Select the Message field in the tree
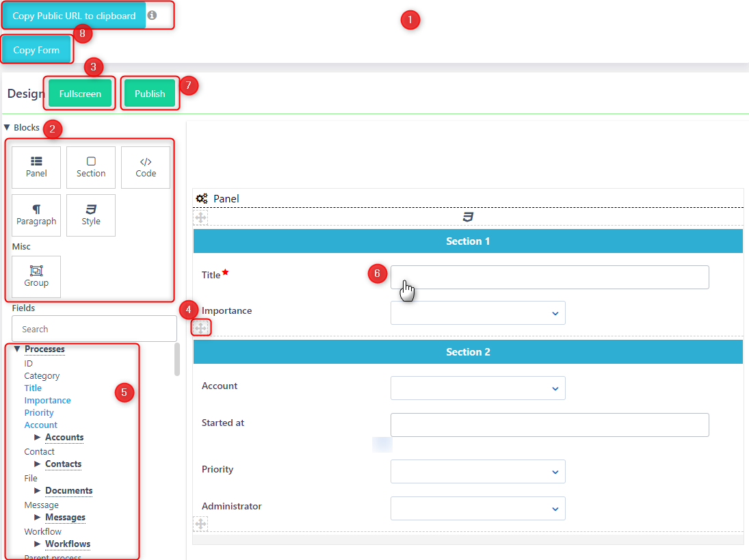Viewport: 749px width, 560px height. click(42, 505)
